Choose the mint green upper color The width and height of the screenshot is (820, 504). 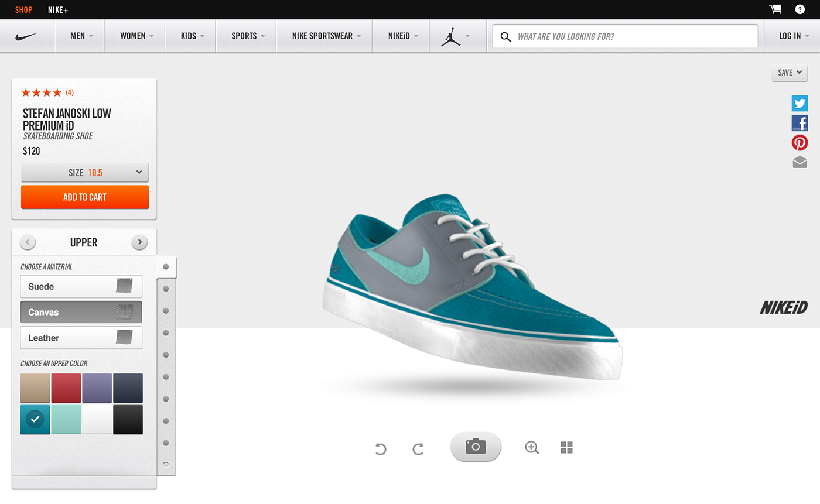(x=66, y=420)
